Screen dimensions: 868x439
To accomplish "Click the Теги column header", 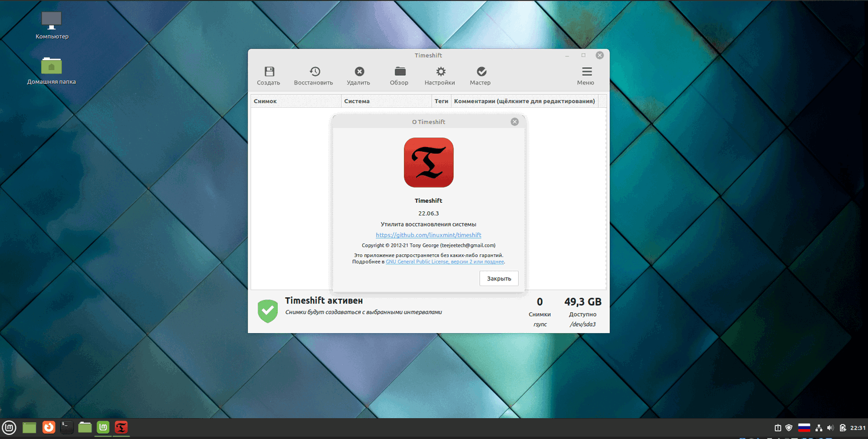I will 442,101.
